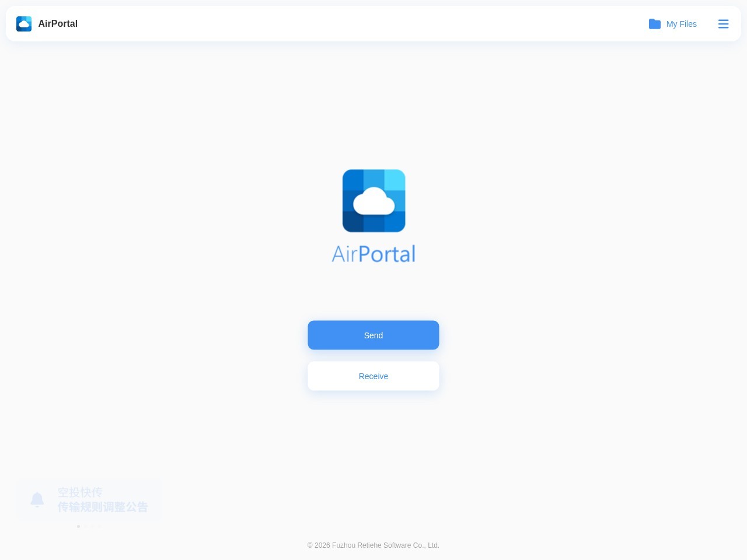Image resolution: width=747 pixels, height=560 pixels.
Task: Click the AirPortal cloud logo in header
Action: click(24, 24)
